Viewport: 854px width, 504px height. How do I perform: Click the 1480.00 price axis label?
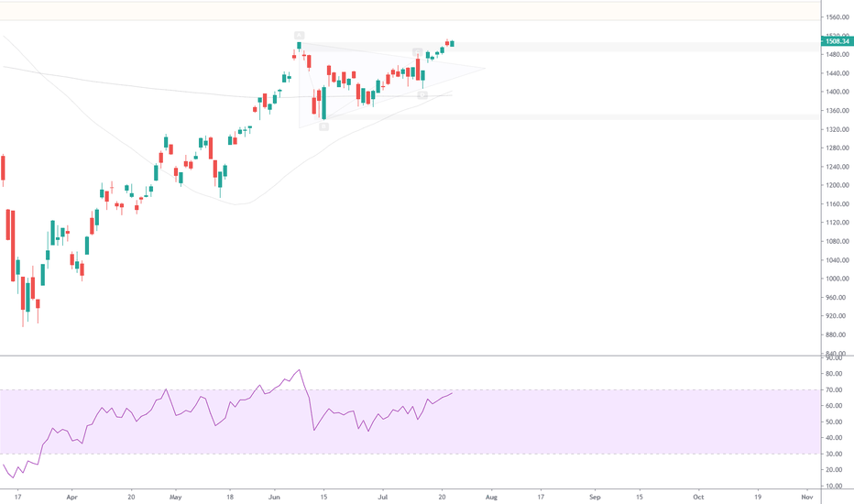tap(838, 54)
